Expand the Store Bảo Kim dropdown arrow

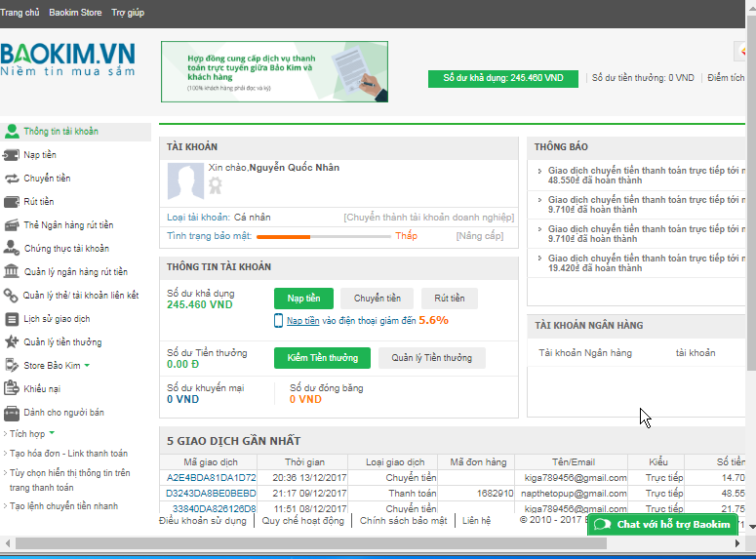87,365
